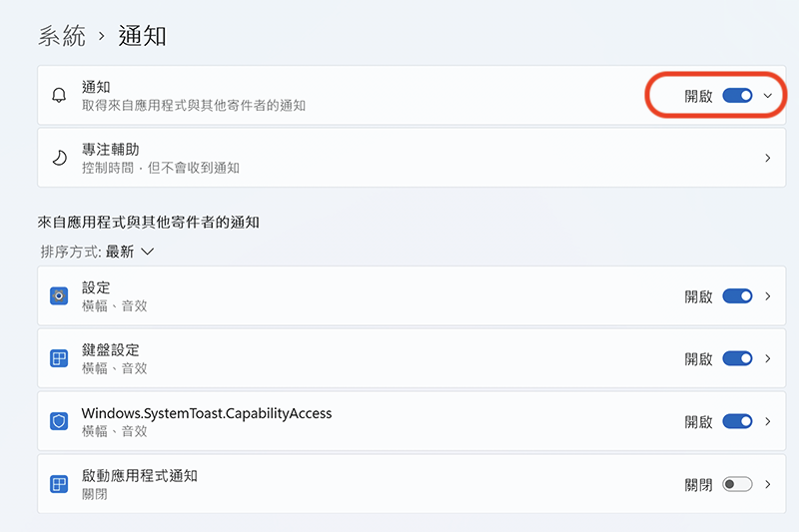This screenshot has height=532, width=799.
Task: Enable 啟動應用程式通知 toggle
Action: click(737, 484)
